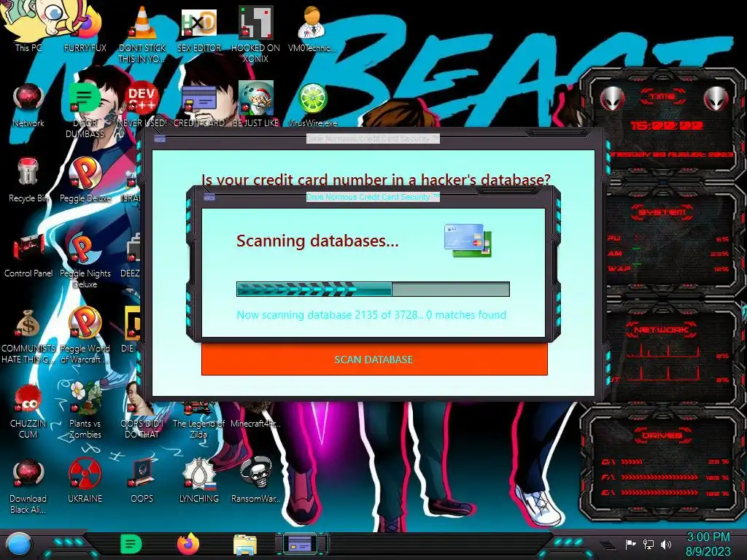Open the money bag COMMUNISTS icon
This screenshot has height=560, width=747.
point(28,324)
